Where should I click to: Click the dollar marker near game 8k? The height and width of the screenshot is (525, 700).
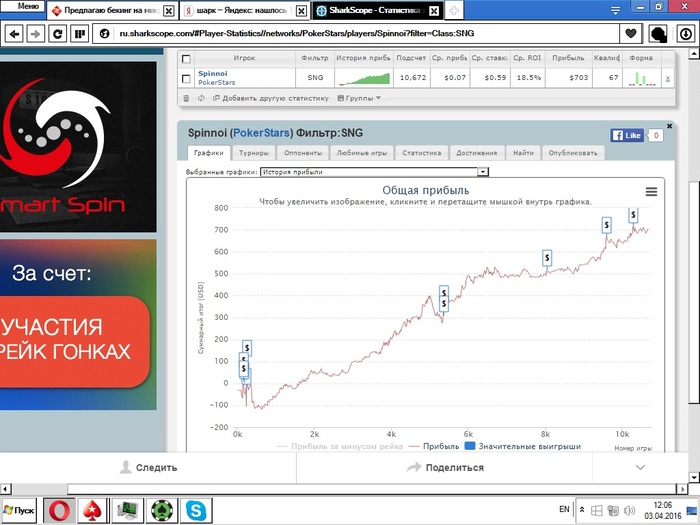click(547, 258)
